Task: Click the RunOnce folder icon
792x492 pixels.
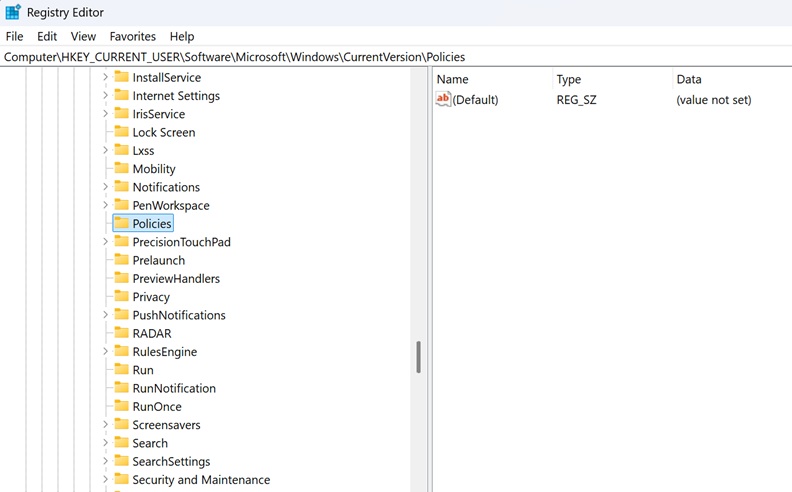Action: coord(122,407)
